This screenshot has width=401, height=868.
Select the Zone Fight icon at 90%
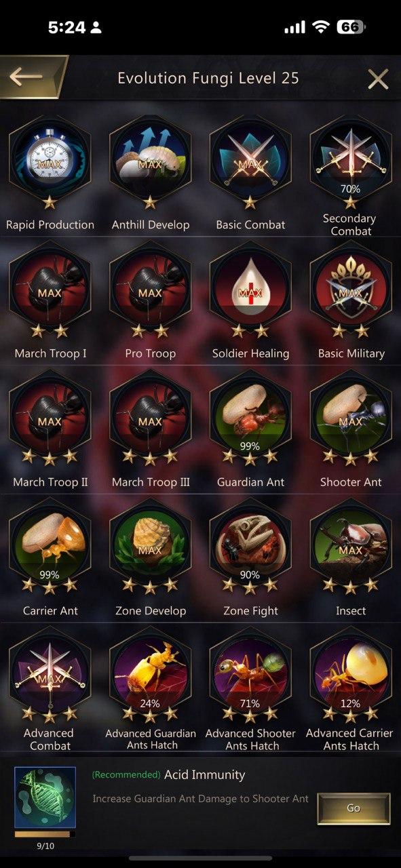250,548
